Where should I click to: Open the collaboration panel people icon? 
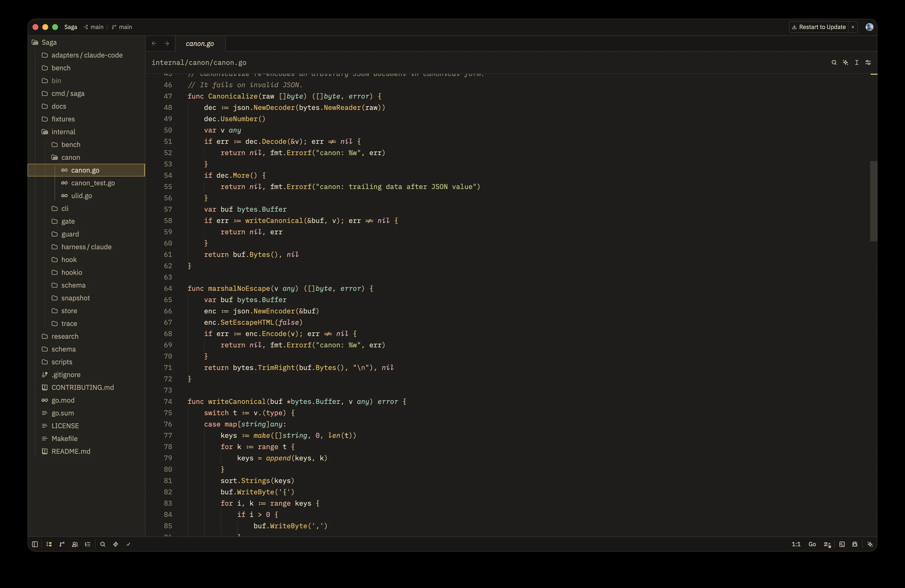(75, 544)
